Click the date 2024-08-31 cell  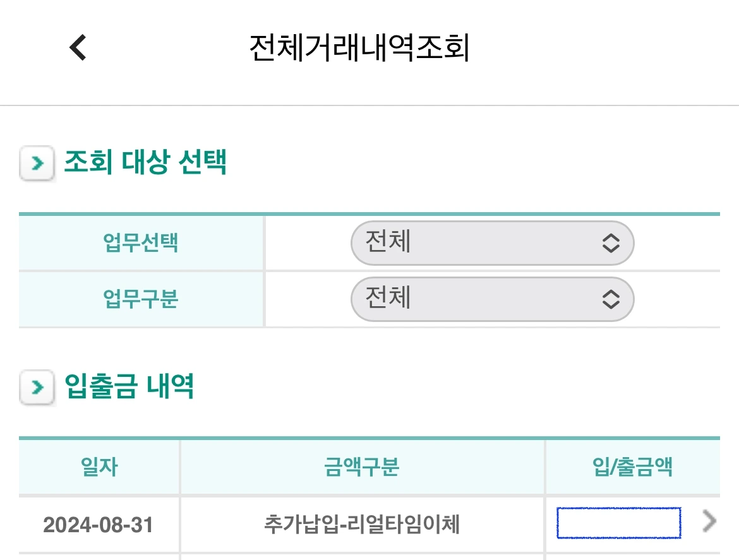pos(98,523)
